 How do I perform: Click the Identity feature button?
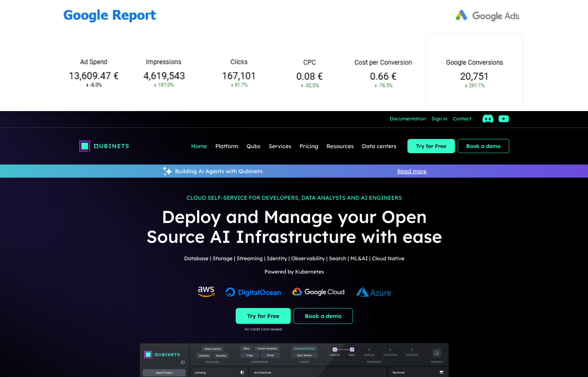(x=204, y=356)
